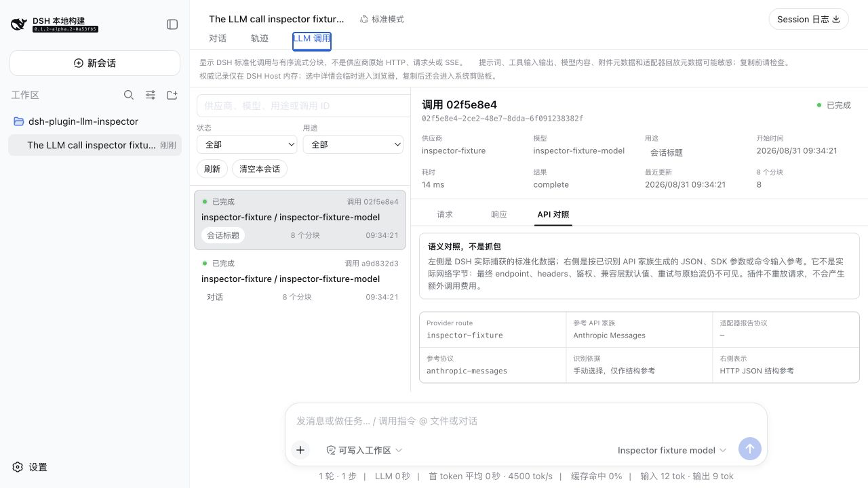The image size is (868, 488).
Task: Send message with the arrow button
Action: (749, 449)
